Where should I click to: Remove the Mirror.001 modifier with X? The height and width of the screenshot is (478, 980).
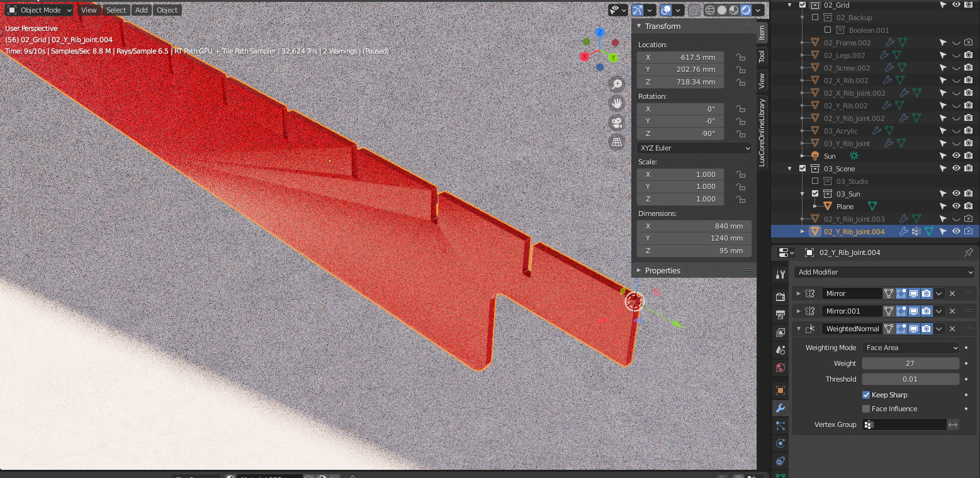tap(952, 311)
